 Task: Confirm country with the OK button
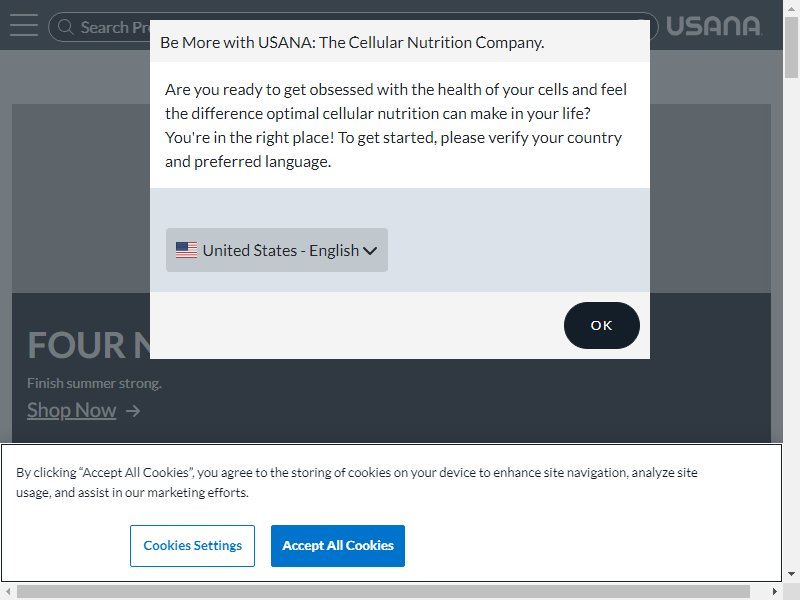pyautogui.click(x=602, y=326)
